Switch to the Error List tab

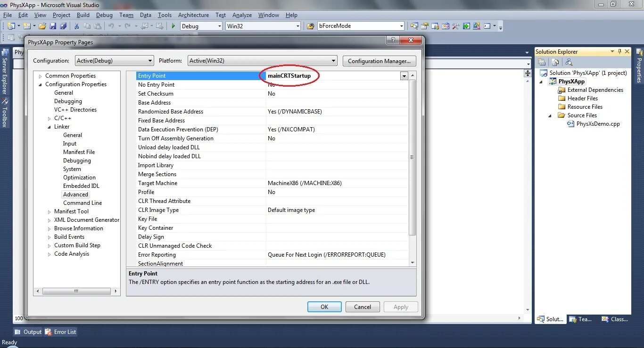60,332
